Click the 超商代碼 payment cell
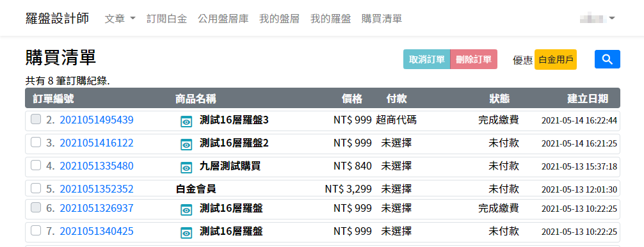This screenshot has width=644, height=247. click(396, 120)
